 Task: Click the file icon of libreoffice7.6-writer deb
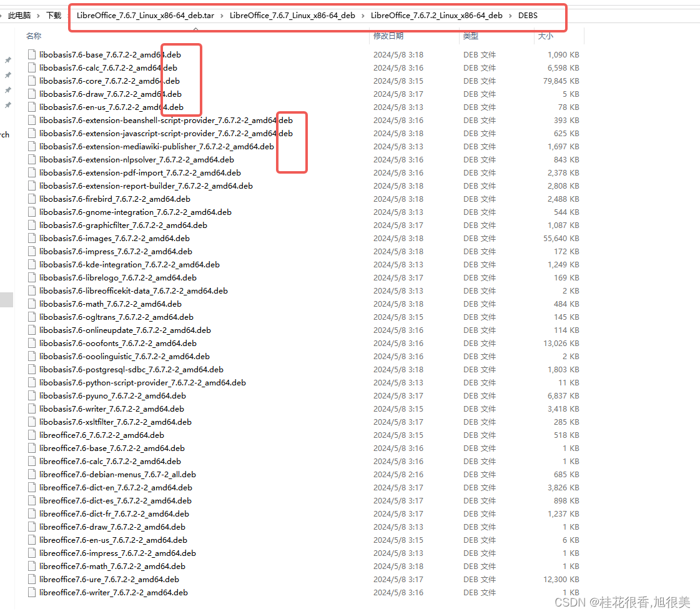pos(32,593)
